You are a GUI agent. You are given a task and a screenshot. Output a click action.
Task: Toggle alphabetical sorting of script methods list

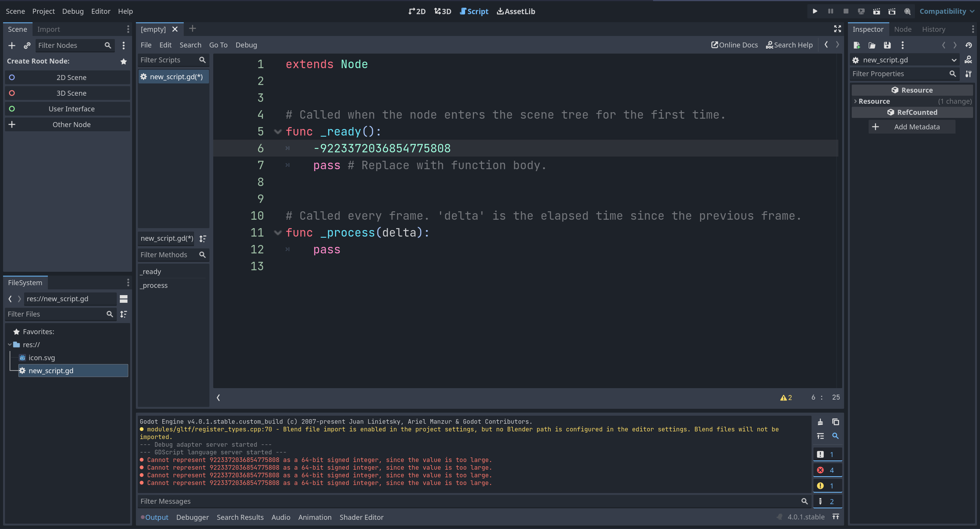[203, 238]
